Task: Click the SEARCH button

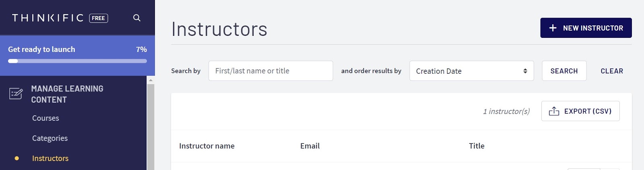Action: tap(564, 71)
